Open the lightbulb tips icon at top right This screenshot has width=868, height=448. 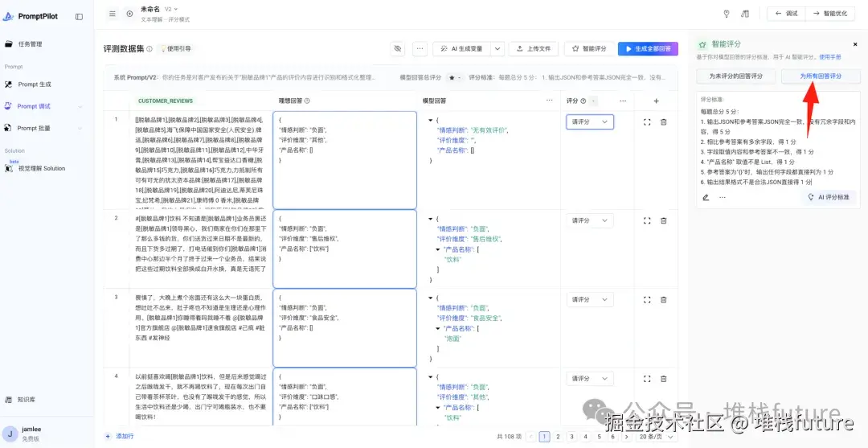click(x=727, y=14)
